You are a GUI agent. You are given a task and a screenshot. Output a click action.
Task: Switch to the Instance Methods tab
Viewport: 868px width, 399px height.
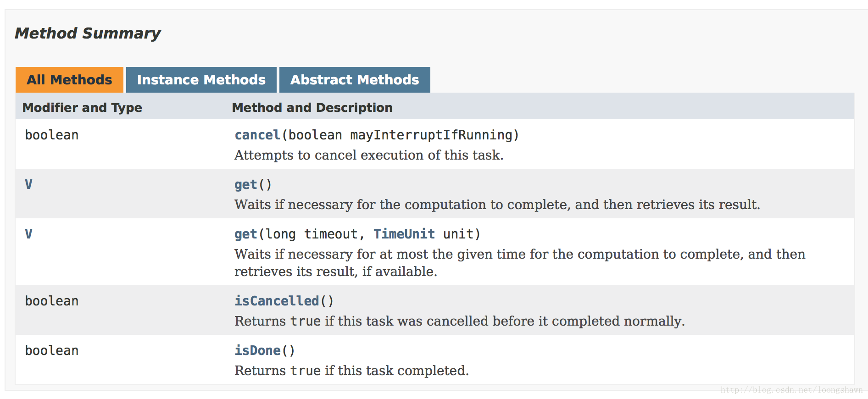[201, 80]
